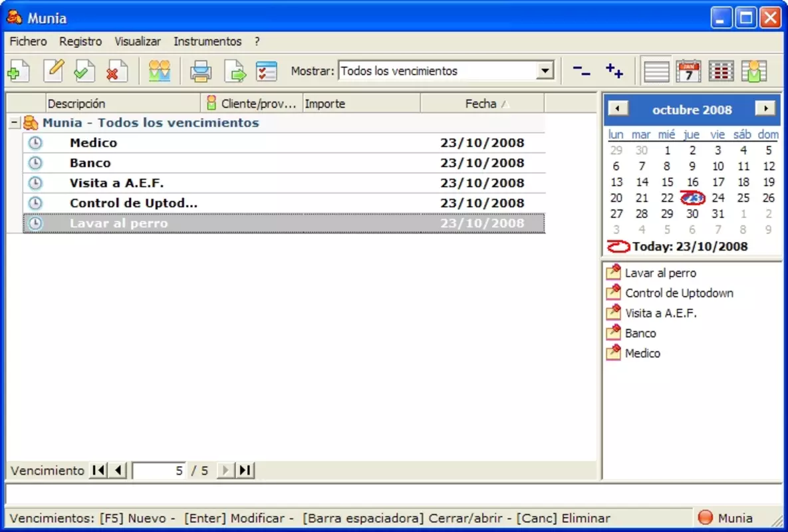
Task: Click the checklist toolbar icon
Action: coord(266,71)
